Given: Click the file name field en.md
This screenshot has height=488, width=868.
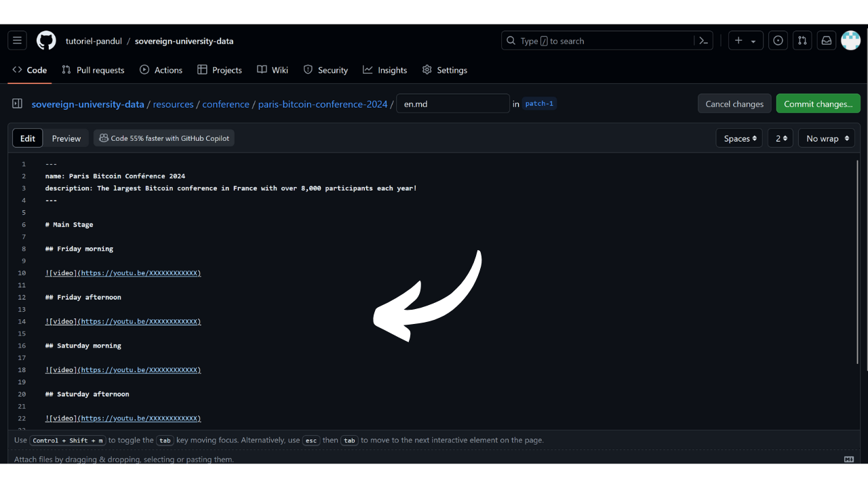Looking at the screenshot, I should click(453, 104).
